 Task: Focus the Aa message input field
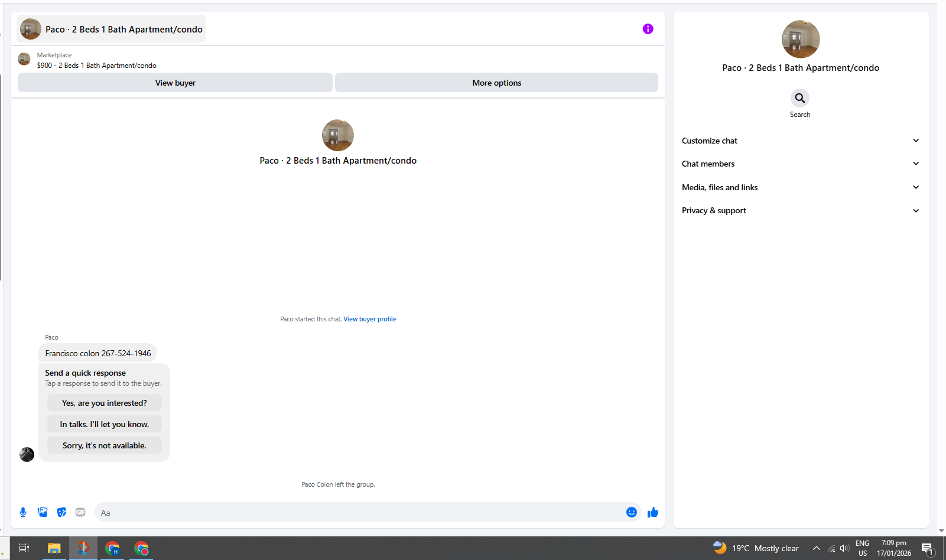click(x=360, y=512)
